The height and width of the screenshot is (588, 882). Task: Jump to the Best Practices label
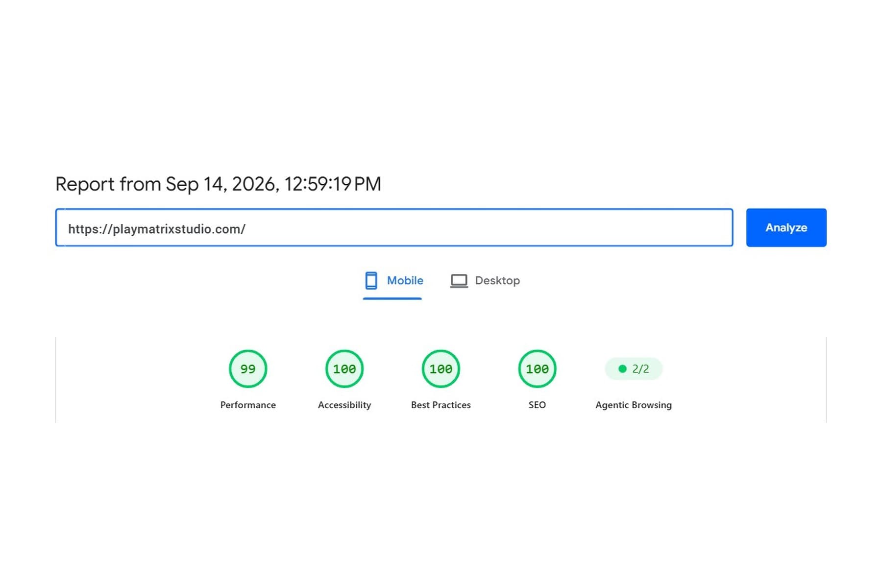pos(441,405)
